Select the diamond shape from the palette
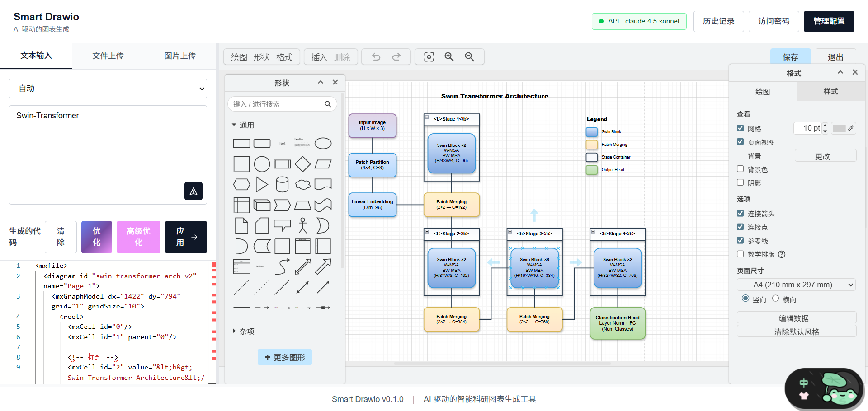The height and width of the screenshot is (411, 868). pos(302,164)
